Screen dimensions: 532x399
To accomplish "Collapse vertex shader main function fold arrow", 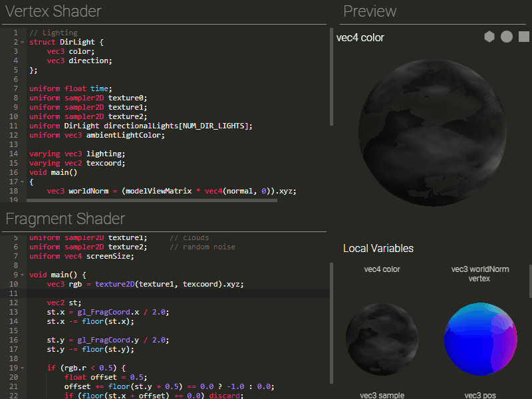I will tap(23, 182).
